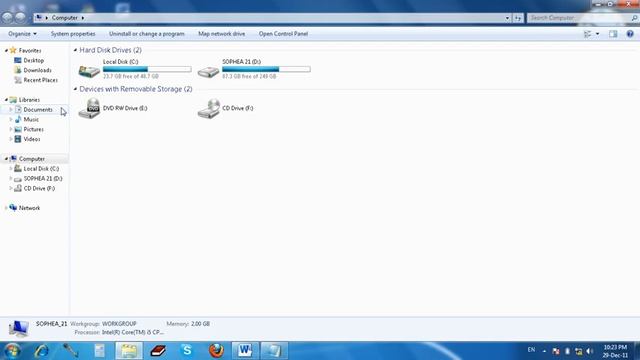Switch to Microsoft Word in the taskbar
The width and height of the screenshot is (640, 360).
245,350
